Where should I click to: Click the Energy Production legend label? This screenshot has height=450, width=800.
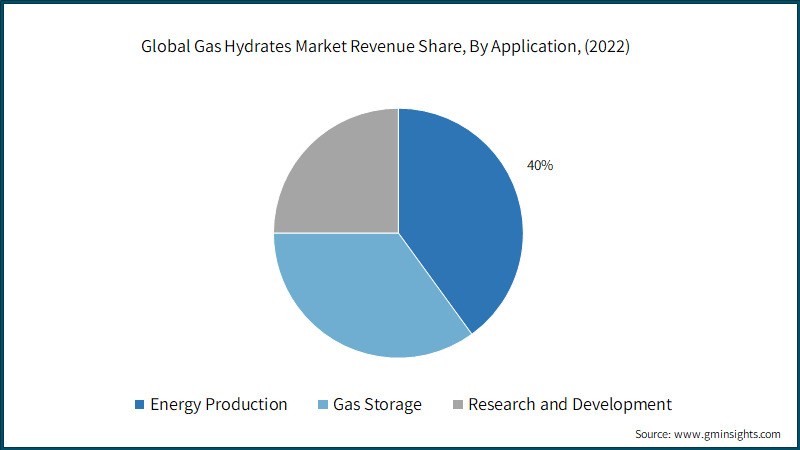pos(218,405)
